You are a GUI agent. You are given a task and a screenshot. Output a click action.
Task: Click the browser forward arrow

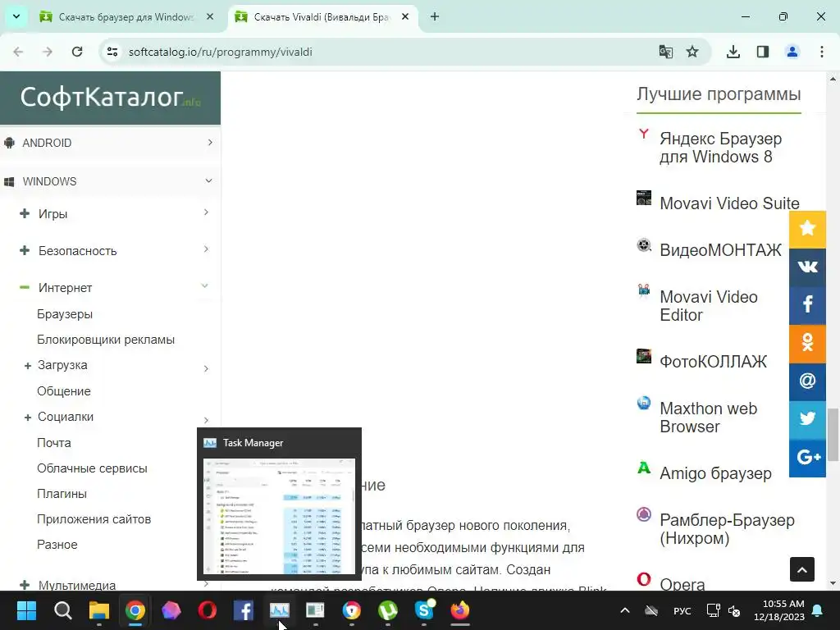pyautogui.click(x=48, y=52)
